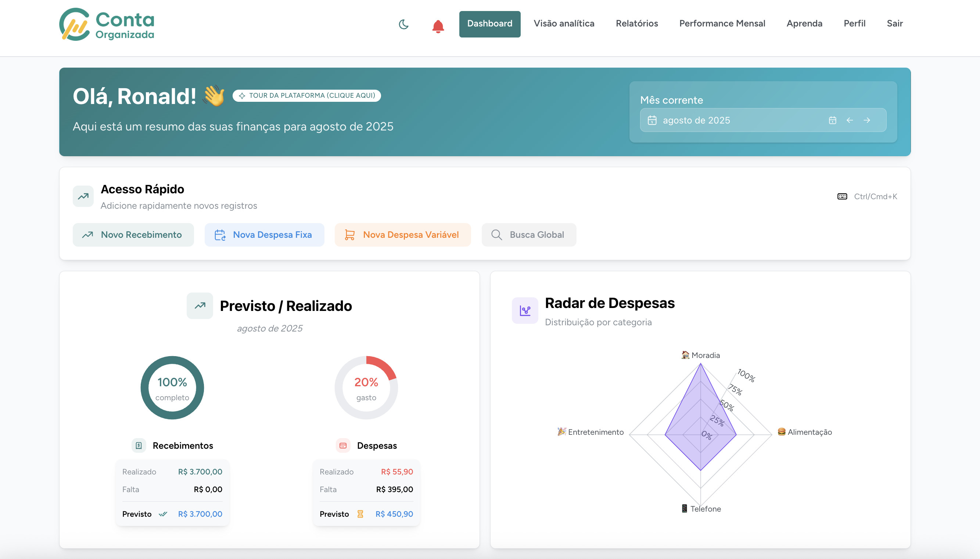Navigate to Performance Mensal
This screenshot has width=980, height=559.
click(722, 24)
